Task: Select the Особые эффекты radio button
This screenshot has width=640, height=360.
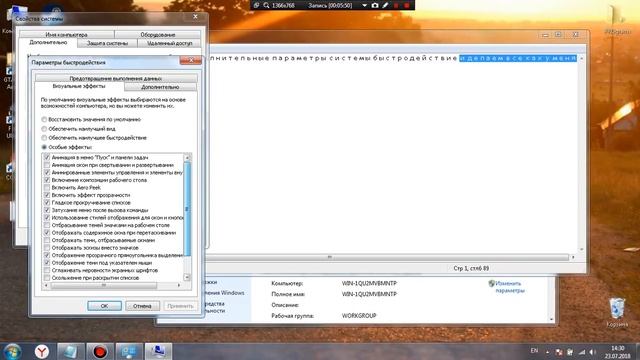Action: click(44, 147)
